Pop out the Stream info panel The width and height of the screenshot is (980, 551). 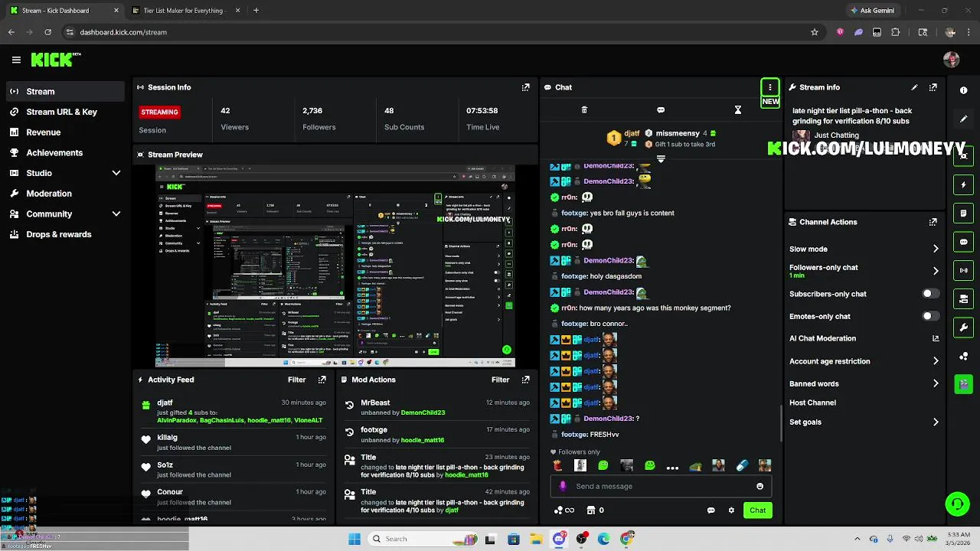(x=933, y=87)
